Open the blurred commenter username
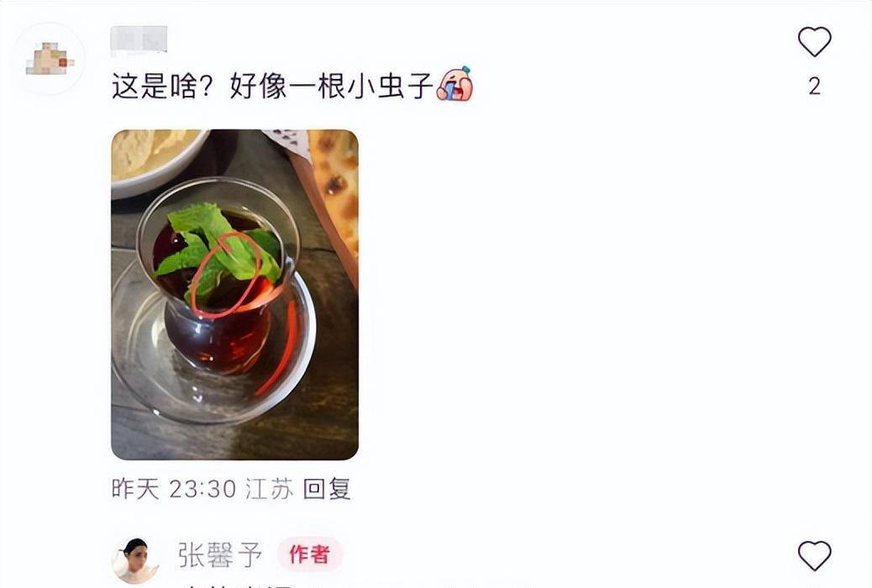This screenshot has width=872, height=588. coord(139,40)
